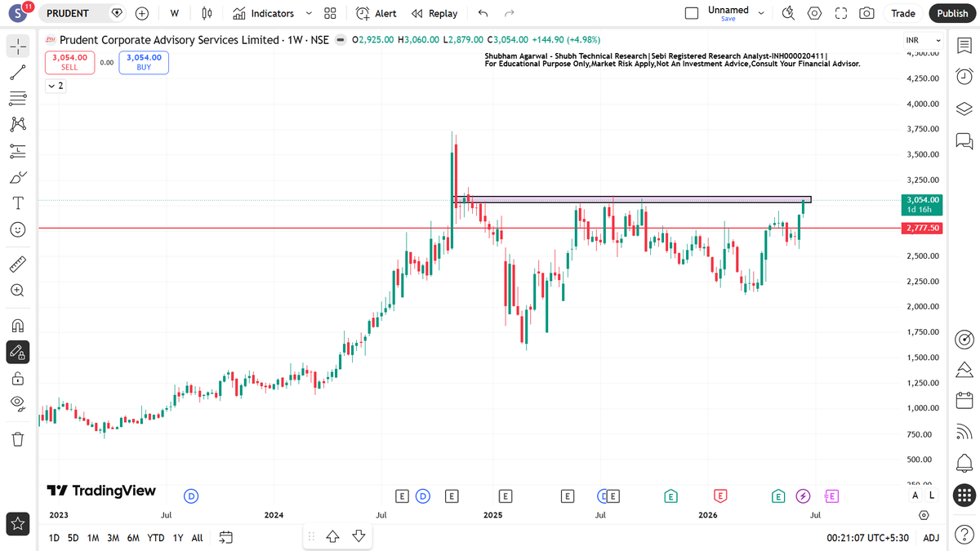
Task: Open the candlestick chart type menu
Action: [206, 13]
